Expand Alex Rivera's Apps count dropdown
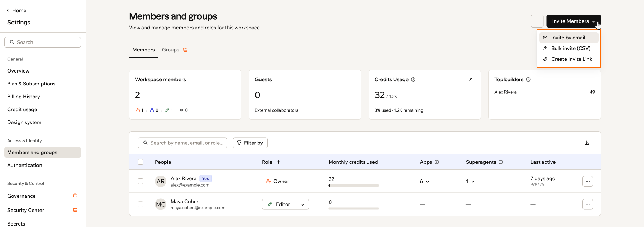The image size is (644, 227). [x=424, y=181]
